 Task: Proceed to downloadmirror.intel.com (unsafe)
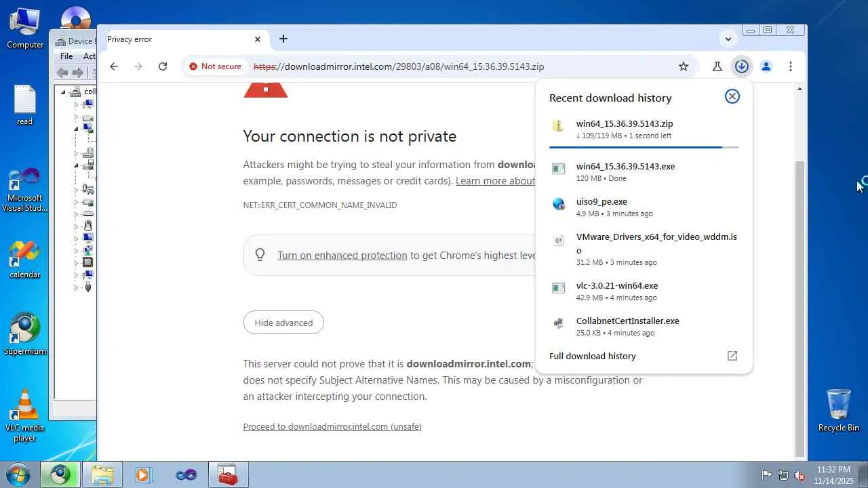point(332,426)
